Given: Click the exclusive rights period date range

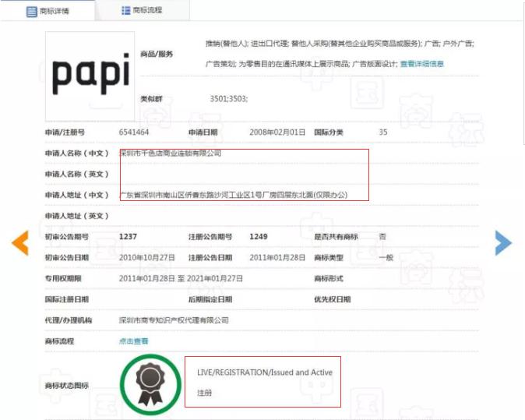Looking at the screenshot, I should [181, 278].
